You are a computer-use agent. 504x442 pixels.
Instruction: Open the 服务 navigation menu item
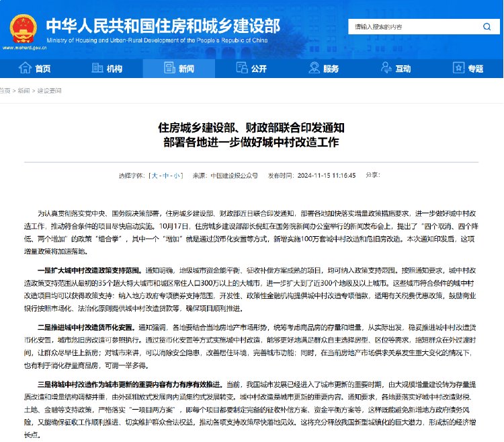(324, 68)
